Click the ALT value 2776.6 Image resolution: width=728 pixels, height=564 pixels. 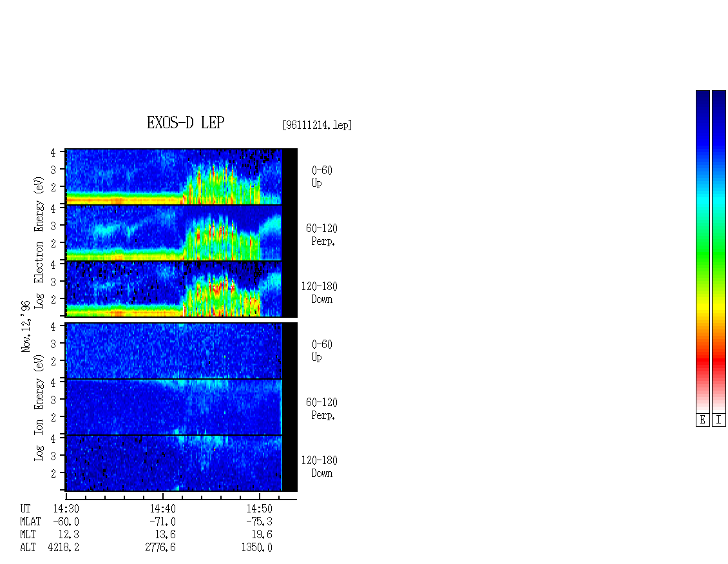pos(160,548)
